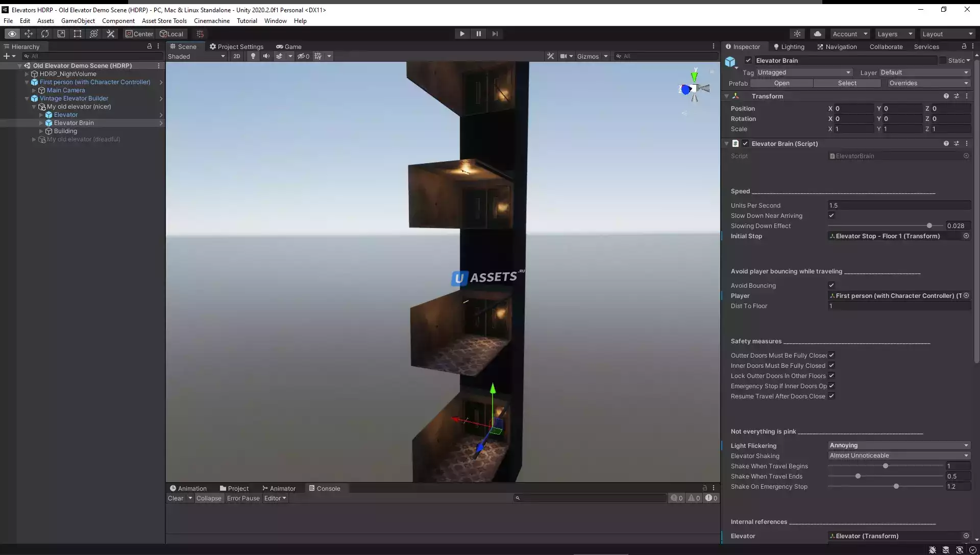Uncheck the Avoid Bouncing checkbox

tap(831, 285)
